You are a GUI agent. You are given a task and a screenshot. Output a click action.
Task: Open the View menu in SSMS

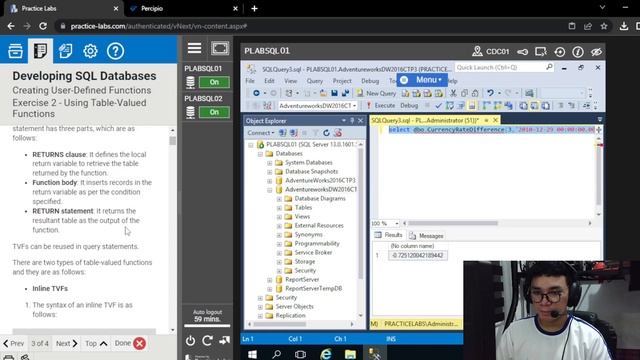[291, 81]
